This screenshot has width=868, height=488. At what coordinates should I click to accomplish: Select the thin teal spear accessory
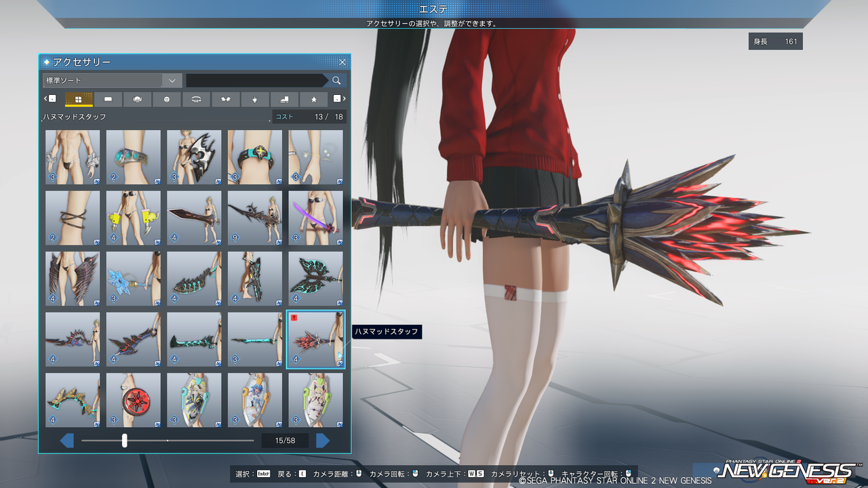255,339
